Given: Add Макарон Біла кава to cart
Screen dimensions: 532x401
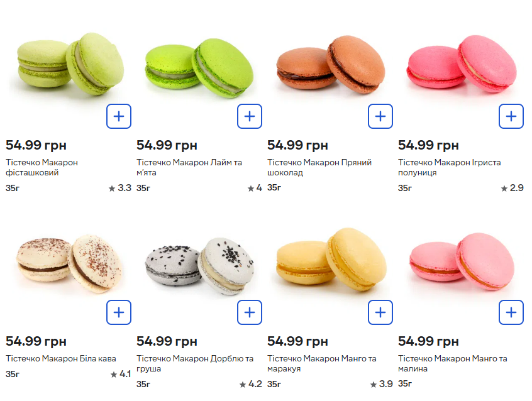Looking at the screenshot, I should pos(119,312).
